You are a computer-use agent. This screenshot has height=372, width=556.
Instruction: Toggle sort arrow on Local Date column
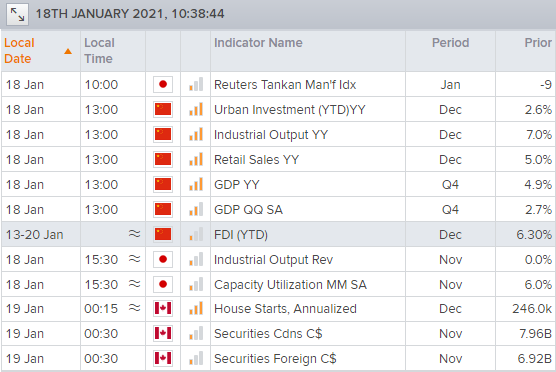point(68,51)
